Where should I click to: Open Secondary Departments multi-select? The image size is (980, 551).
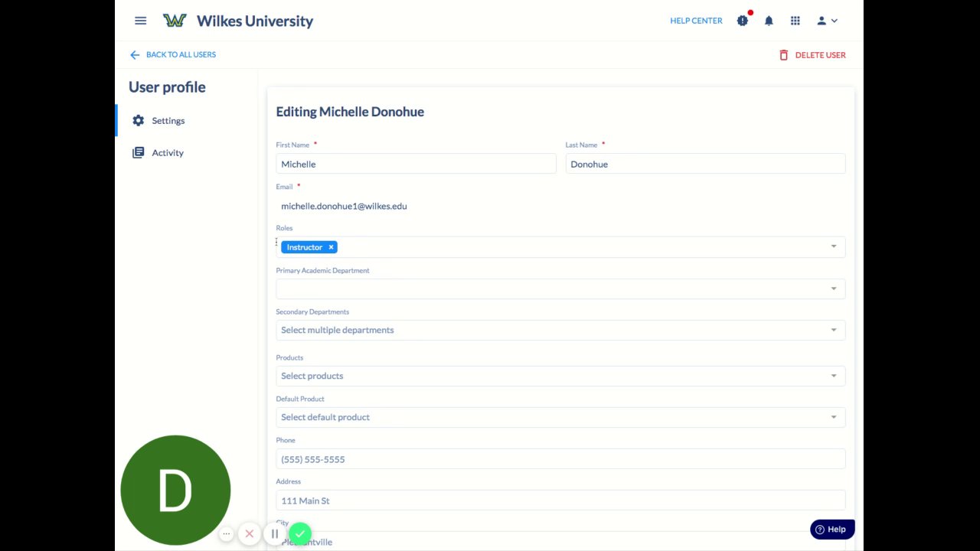560,330
